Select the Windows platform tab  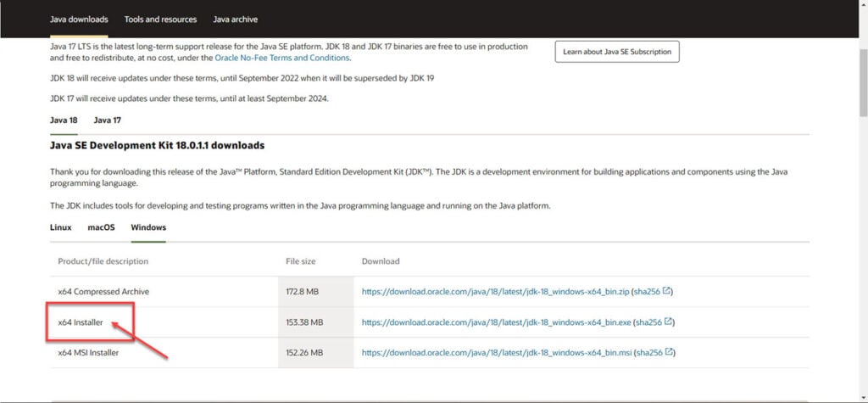point(148,227)
